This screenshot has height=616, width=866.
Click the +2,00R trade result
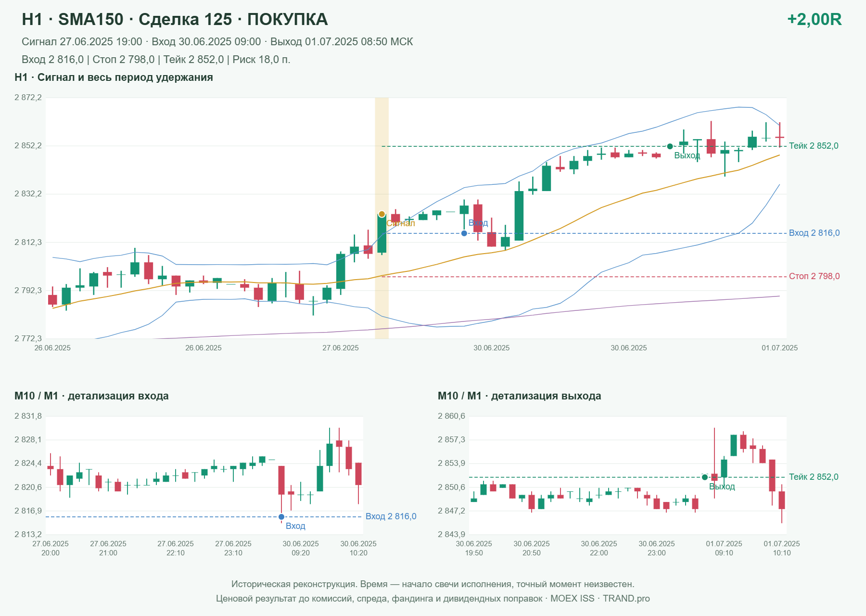tap(814, 19)
